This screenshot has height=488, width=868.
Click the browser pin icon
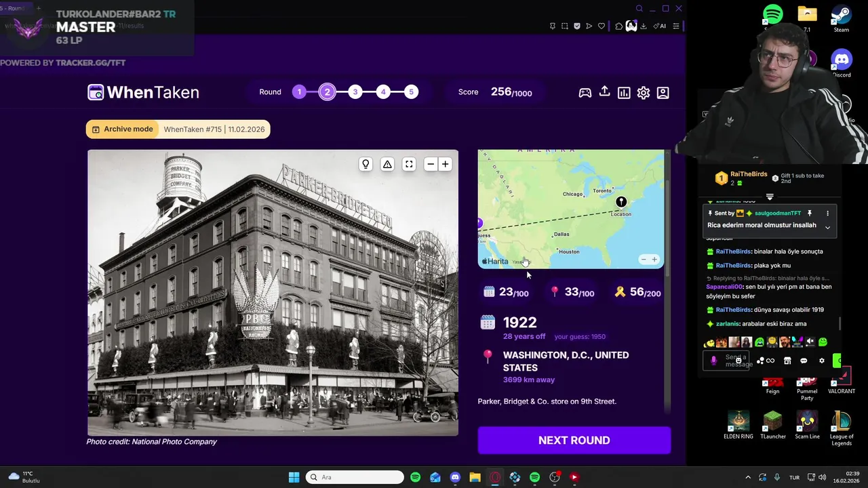553,26
